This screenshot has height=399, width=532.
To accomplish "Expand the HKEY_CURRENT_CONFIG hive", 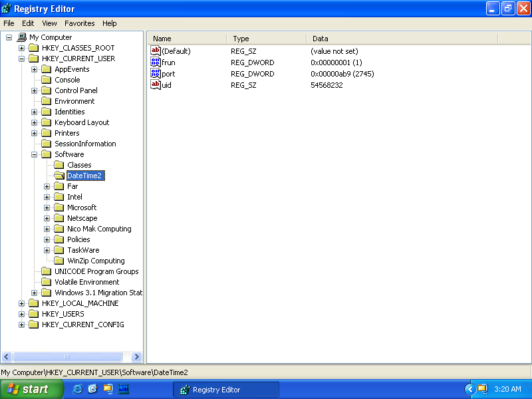I will (22, 325).
